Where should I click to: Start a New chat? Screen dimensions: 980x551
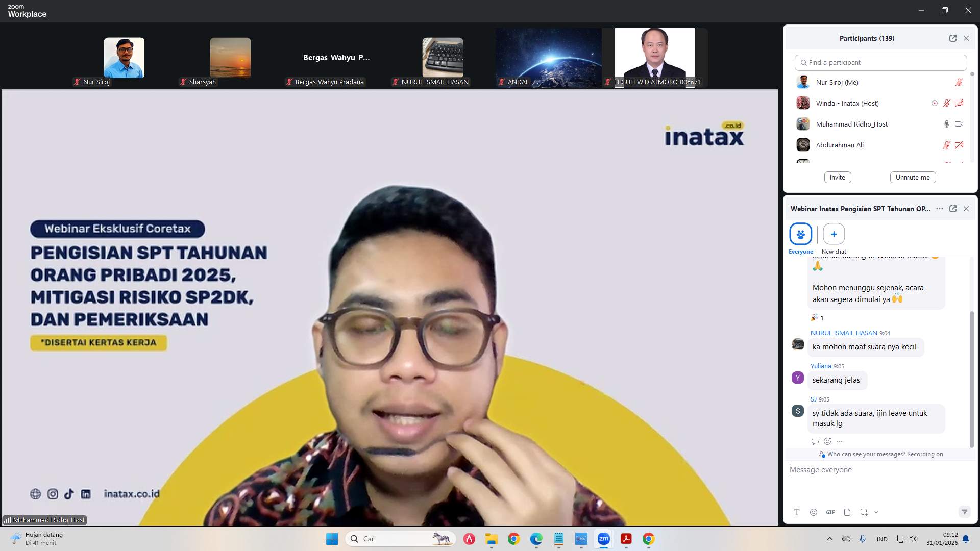point(834,234)
